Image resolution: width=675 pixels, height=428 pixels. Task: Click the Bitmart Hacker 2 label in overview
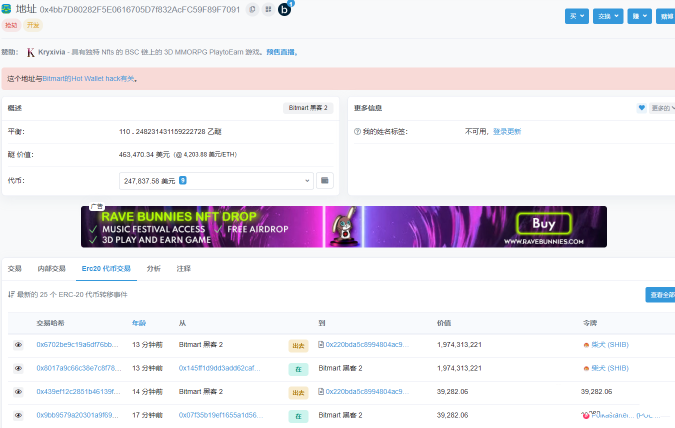(308, 108)
